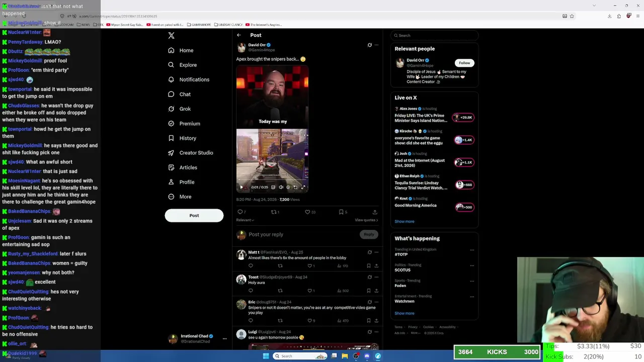The width and height of the screenshot is (644, 362).
Task: Bookmark David Orr's post
Action: click(x=342, y=212)
